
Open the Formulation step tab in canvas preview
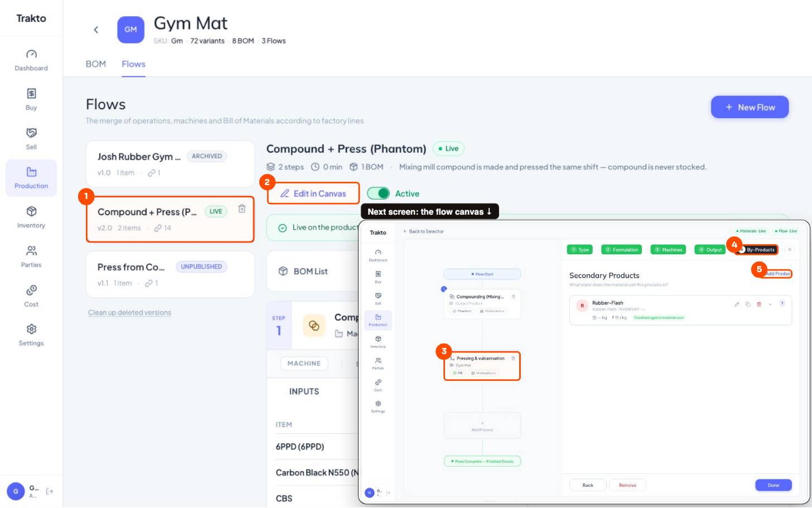[621, 250]
